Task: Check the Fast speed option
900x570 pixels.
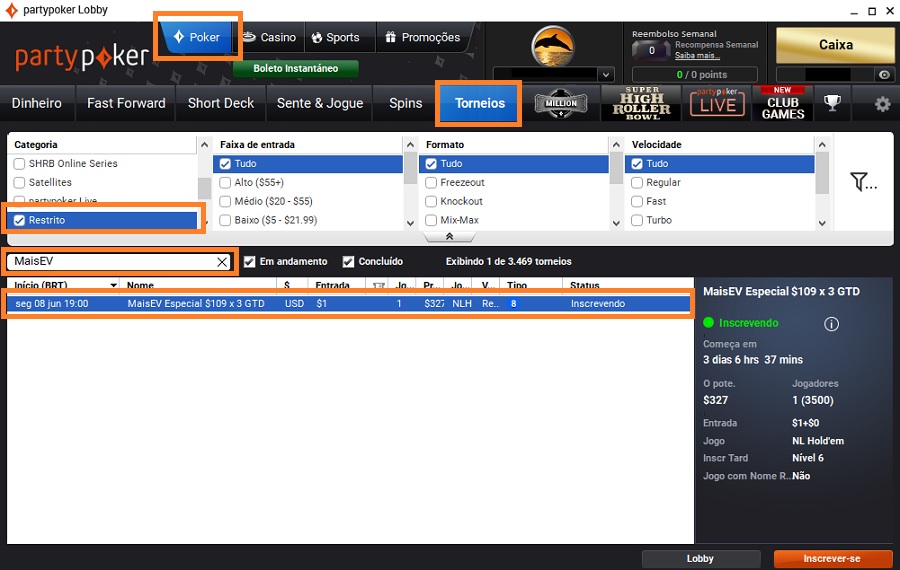Action: point(637,201)
